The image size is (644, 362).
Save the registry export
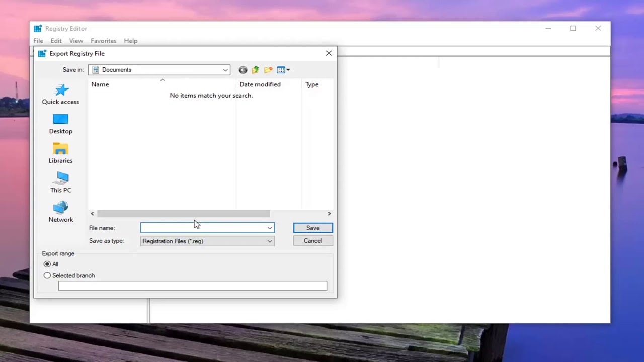(313, 228)
